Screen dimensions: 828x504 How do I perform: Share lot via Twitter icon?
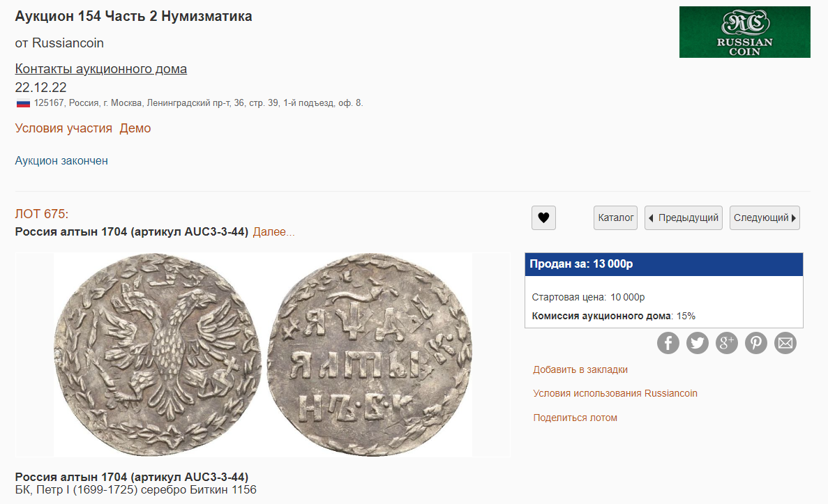(697, 343)
